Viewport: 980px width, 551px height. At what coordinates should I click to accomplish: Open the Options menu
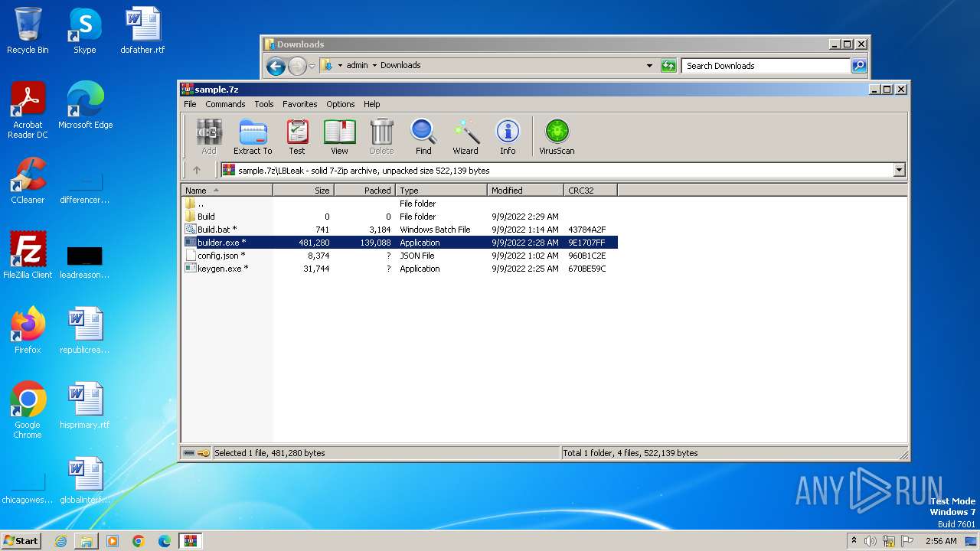click(x=341, y=104)
